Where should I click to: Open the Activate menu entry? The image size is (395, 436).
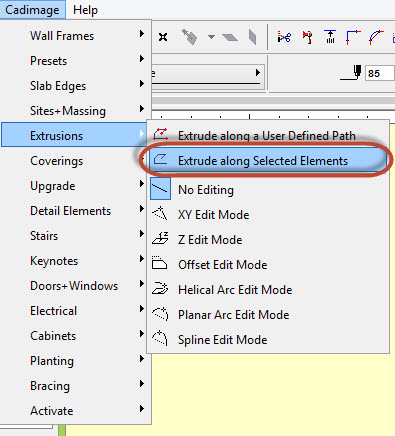point(75,411)
